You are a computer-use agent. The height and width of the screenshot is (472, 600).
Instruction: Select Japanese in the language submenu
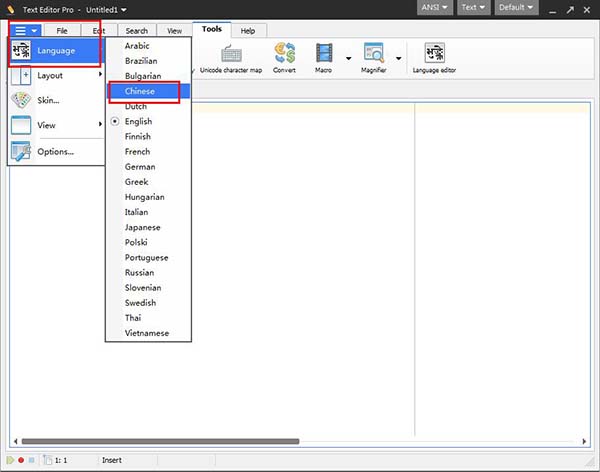coord(142,227)
